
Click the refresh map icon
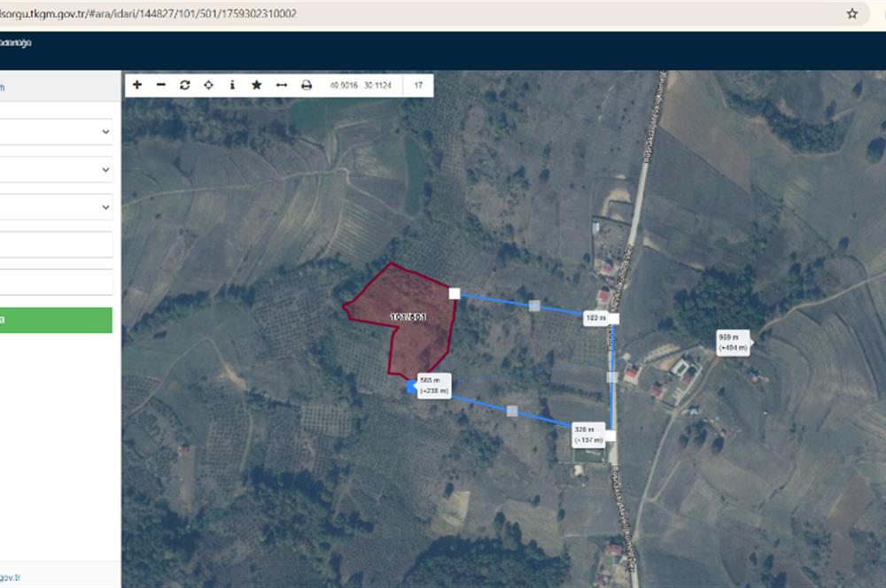coord(184,85)
